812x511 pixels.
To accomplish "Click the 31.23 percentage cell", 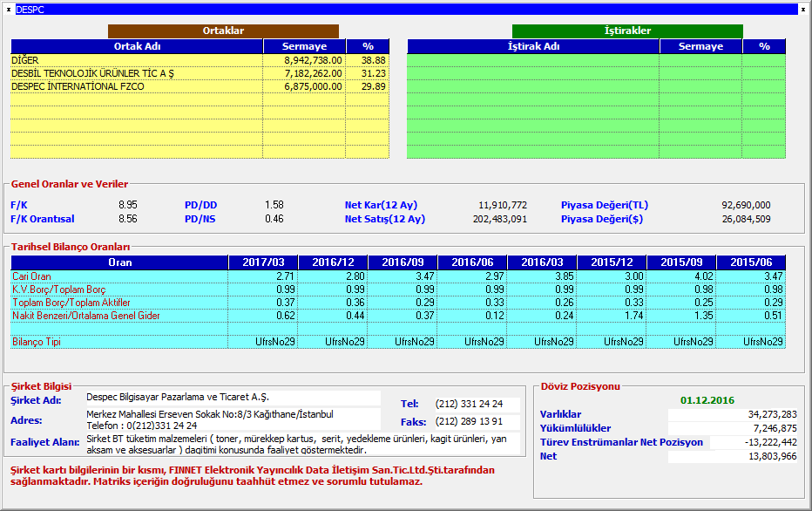I will point(374,73).
